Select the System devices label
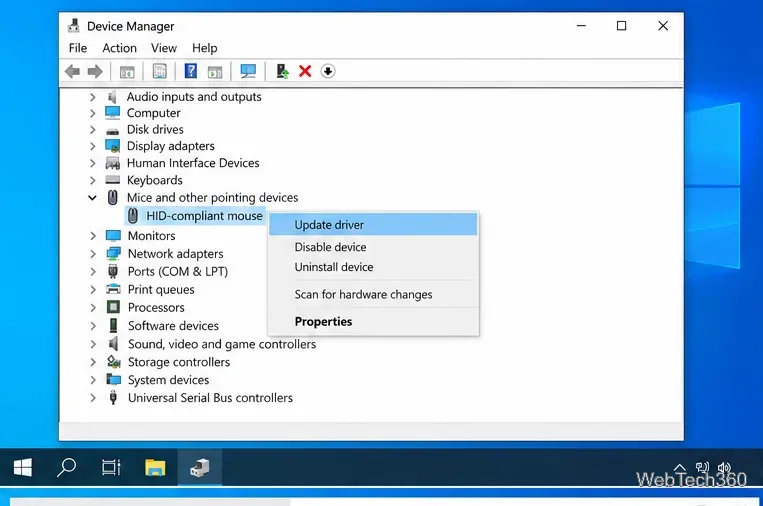The height and width of the screenshot is (506, 763). 168,380
